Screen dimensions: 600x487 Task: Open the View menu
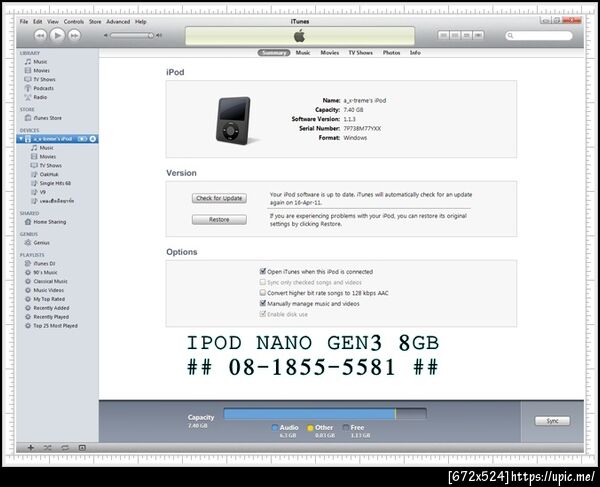click(x=53, y=21)
